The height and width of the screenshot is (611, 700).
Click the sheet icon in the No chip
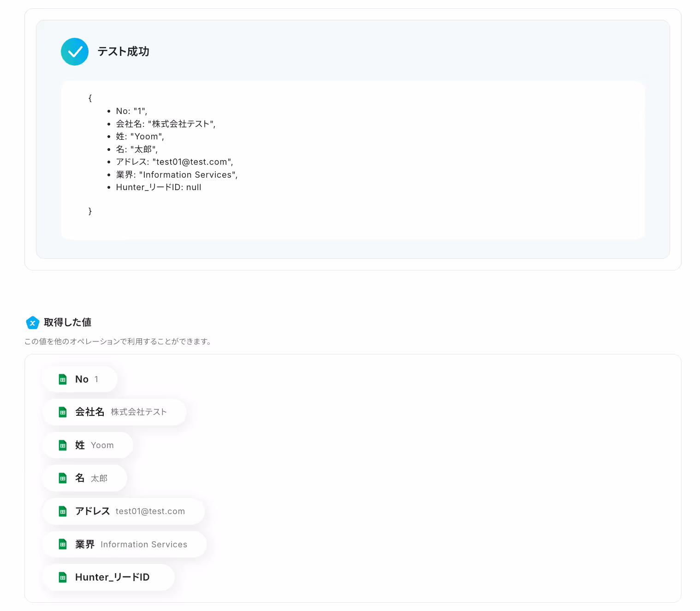(x=63, y=379)
